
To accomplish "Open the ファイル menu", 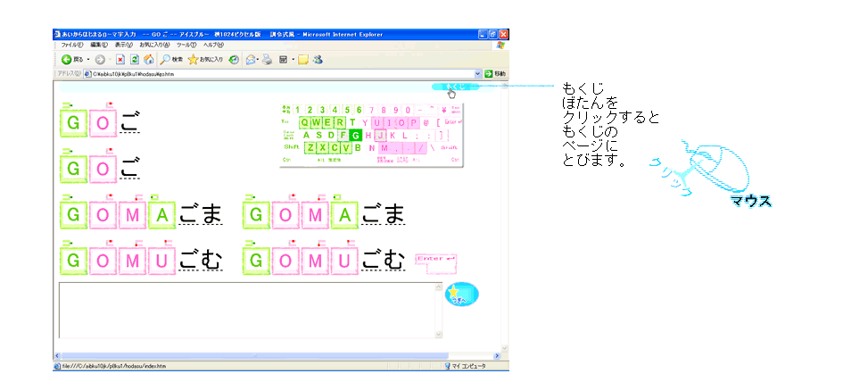I will tap(71, 44).
